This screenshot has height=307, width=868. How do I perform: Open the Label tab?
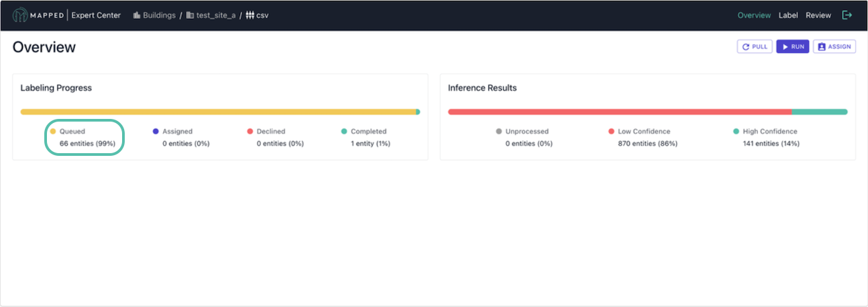[x=788, y=15]
